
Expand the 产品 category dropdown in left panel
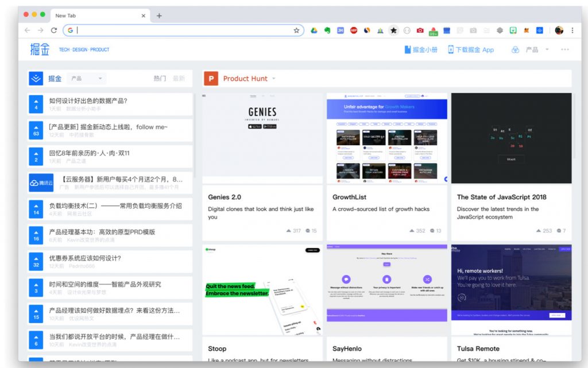[87, 78]
